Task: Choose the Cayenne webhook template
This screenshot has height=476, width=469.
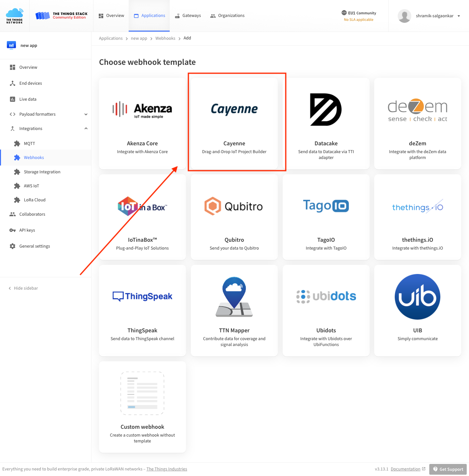Action: (x=234, y=123)
